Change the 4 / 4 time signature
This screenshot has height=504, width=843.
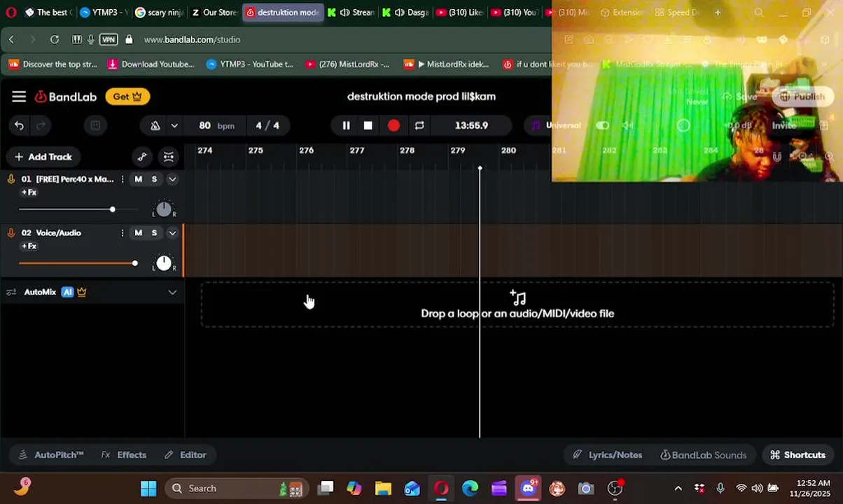267,125
